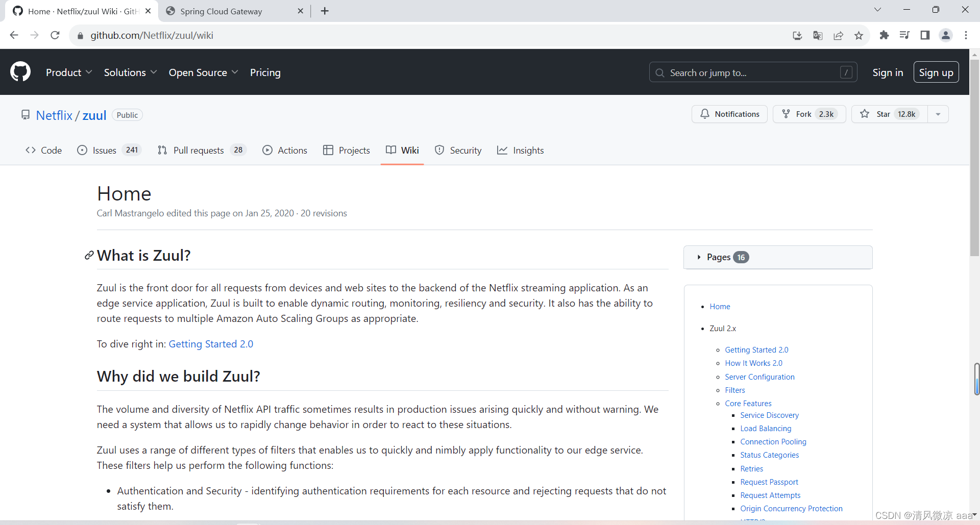The height and width of the screenshot is (525, 980).
Task: Star the zuul repository
Action: click(889, 114)
